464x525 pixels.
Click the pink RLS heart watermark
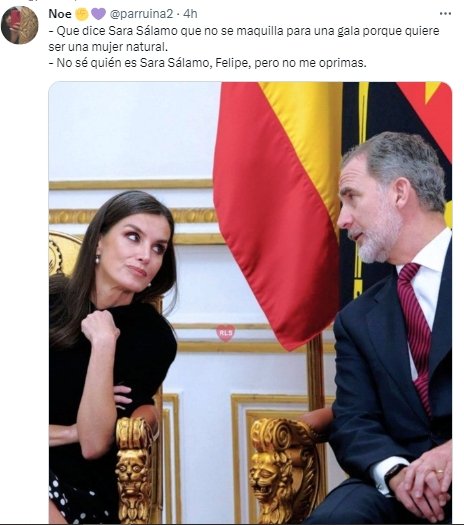point(225,332)
